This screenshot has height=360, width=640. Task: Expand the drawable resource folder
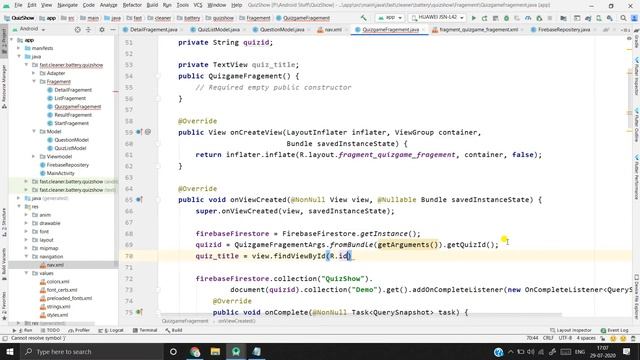click(27, 223)
